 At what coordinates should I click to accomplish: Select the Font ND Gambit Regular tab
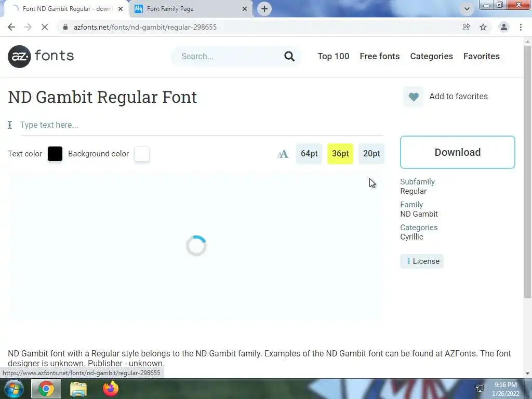pos(66,9)
